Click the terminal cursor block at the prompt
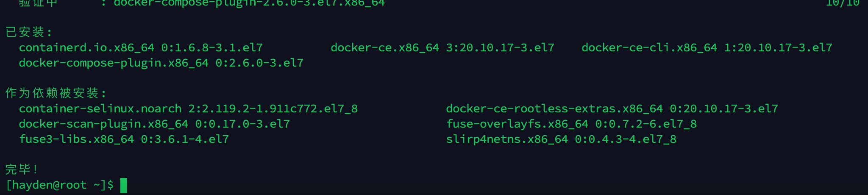This screenshot has height=195, width=868. tap(124, 185)
